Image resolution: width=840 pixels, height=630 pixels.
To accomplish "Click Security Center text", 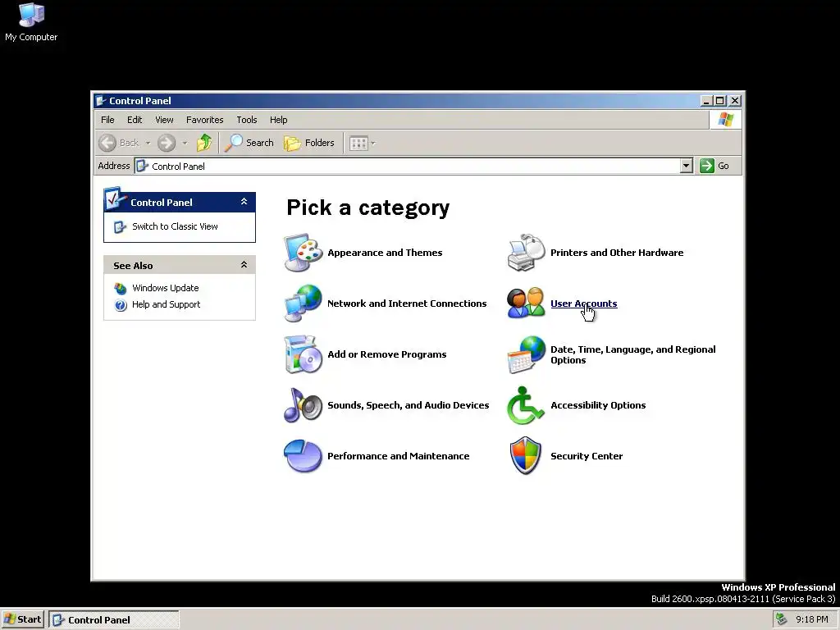I will pos(587,456).
